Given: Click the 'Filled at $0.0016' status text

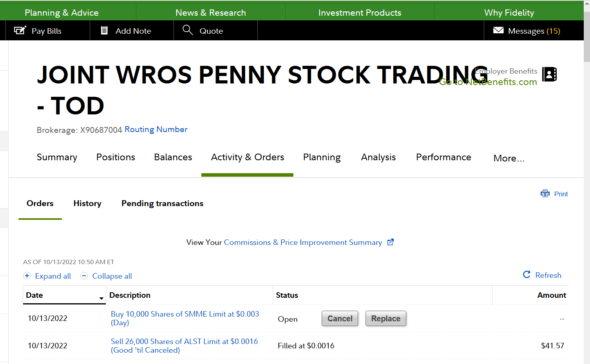Looking at the screenshot, I should 306,346.
